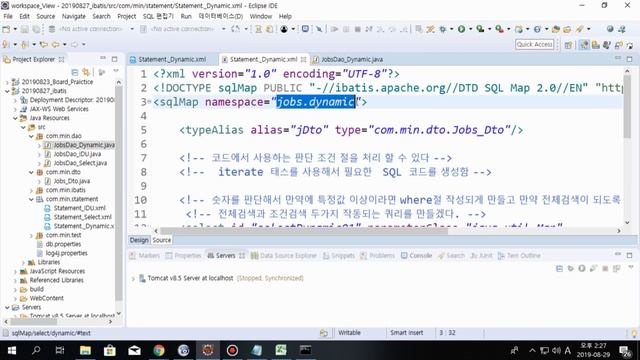Screen dimensions: 640x360
Task: Click the Search flashlight toolbar icon
Action: 580,29
